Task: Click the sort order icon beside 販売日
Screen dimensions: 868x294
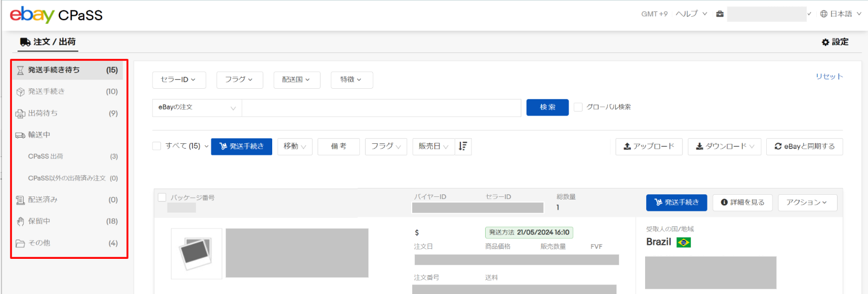Action: coord(463,146)
